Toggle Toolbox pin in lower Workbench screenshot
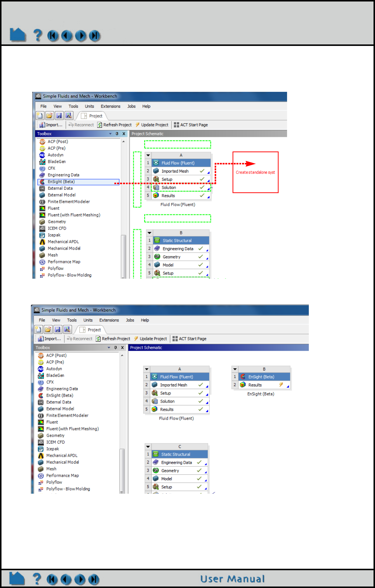This screenshot has height=588, width=375. [x=115, y=347]
